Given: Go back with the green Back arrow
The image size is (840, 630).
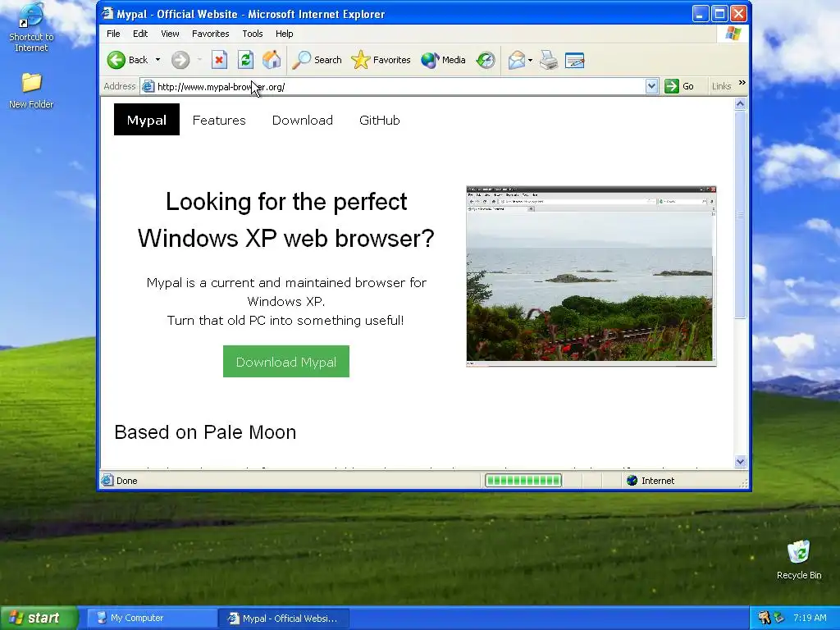Looking at the screenshot, I should [x=116, y=60].
